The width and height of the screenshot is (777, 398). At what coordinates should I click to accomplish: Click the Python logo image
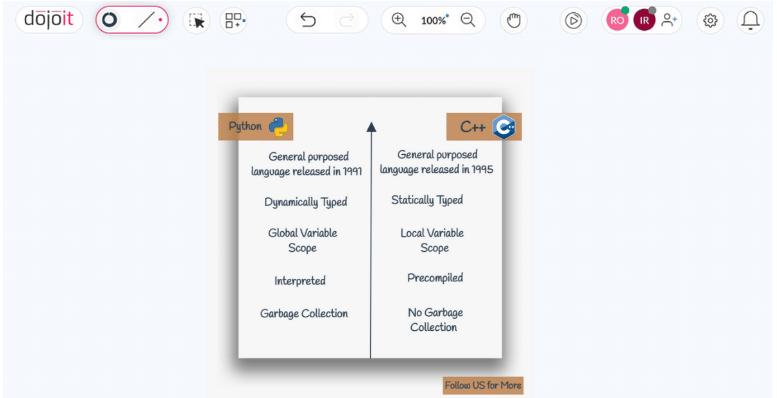click(278, 126)
